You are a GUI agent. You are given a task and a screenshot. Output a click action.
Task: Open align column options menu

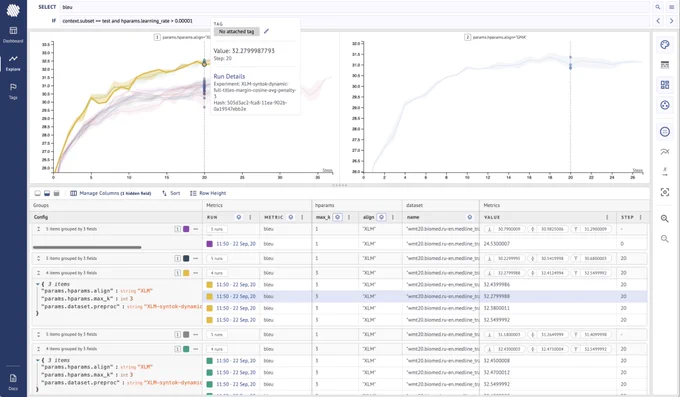click(x=393, y=217)
